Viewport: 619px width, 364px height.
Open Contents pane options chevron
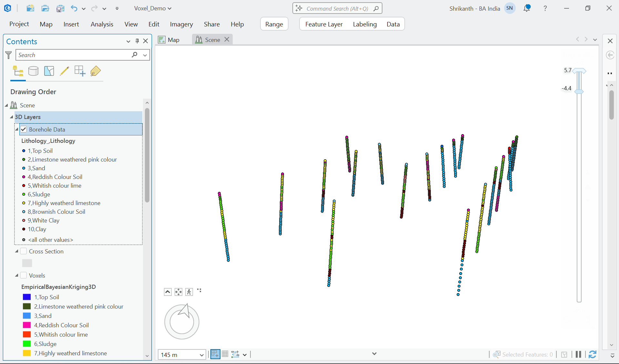tap(128, 41)
